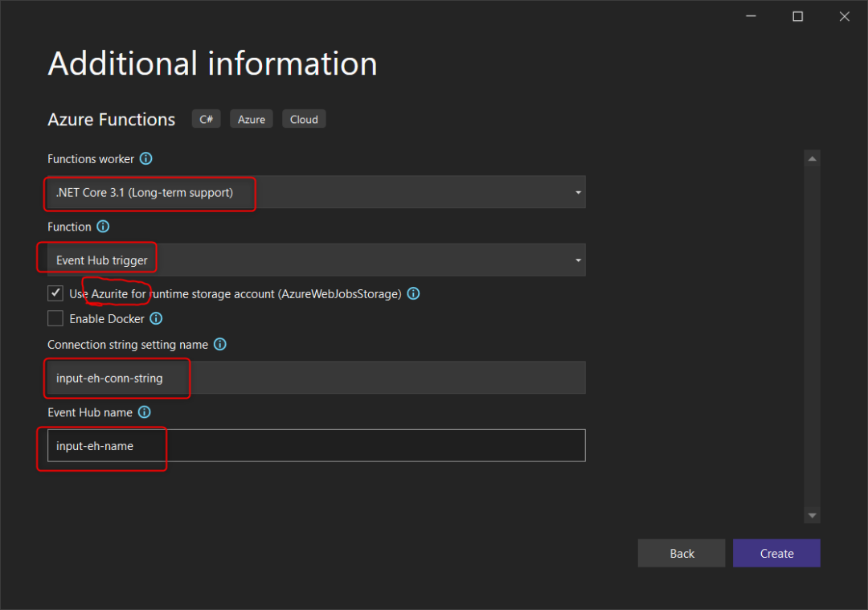Click info icon beside Connection string setting name
868x610 pixels.
[x=219, y=345]
